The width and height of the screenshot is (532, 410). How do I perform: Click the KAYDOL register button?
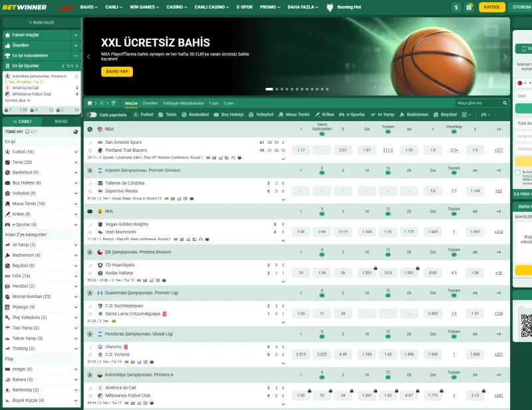coord(492,7)
